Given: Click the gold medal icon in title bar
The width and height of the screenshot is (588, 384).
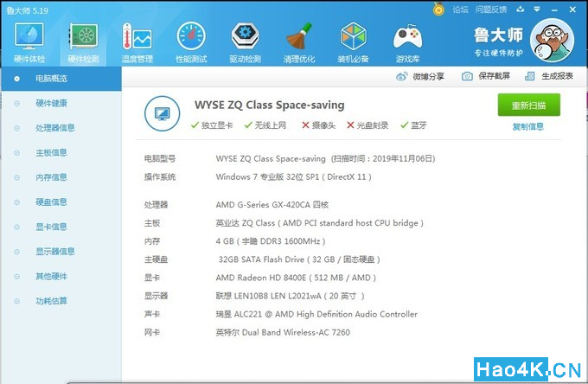Looking at the screenshot, I should pos(438,9).
